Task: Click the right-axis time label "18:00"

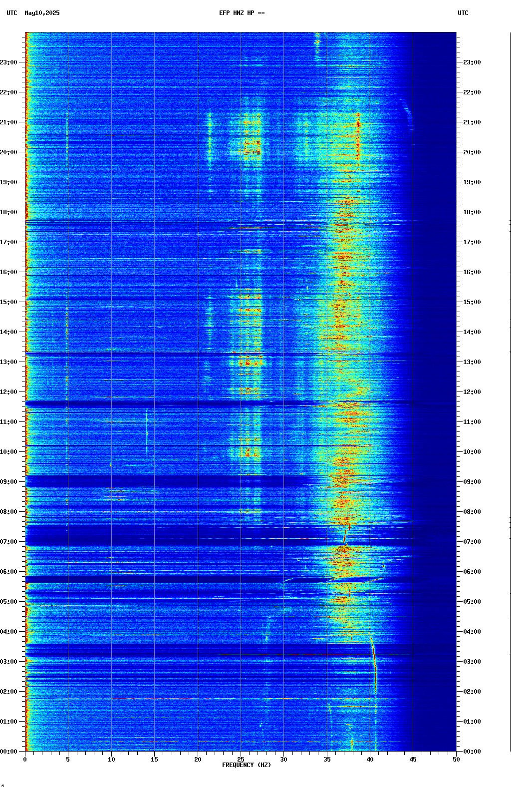Action: click(472, 212)
